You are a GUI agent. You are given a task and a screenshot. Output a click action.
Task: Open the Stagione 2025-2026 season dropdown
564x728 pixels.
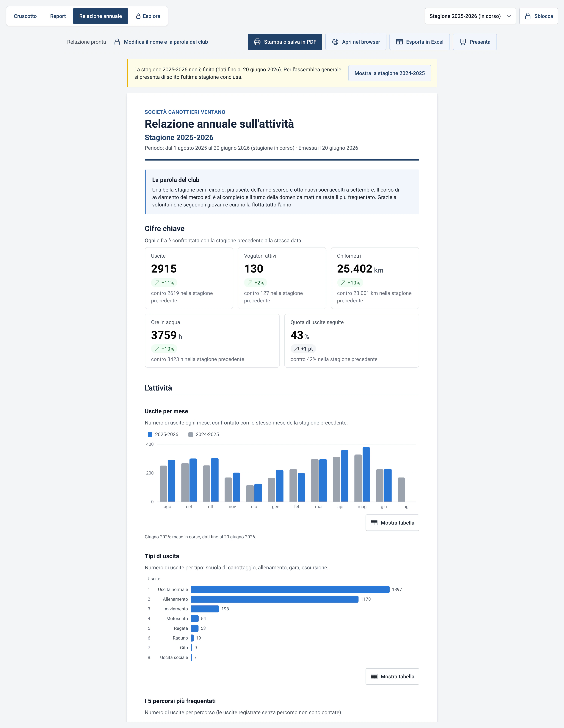pos(470,16)
